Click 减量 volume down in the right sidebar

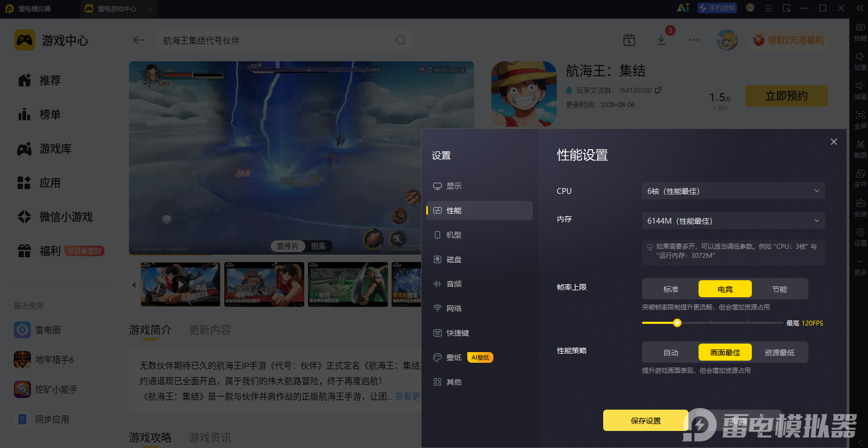point(860,91)
